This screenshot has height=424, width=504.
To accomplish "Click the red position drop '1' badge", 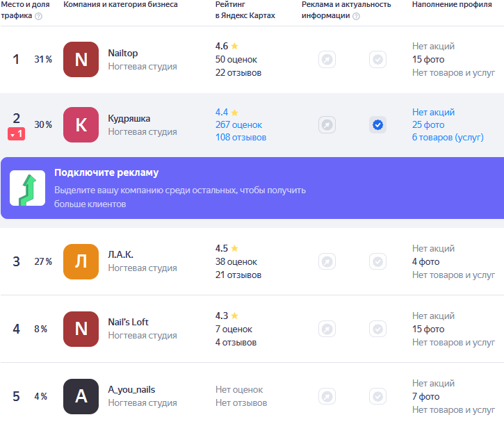I will 17,133.
